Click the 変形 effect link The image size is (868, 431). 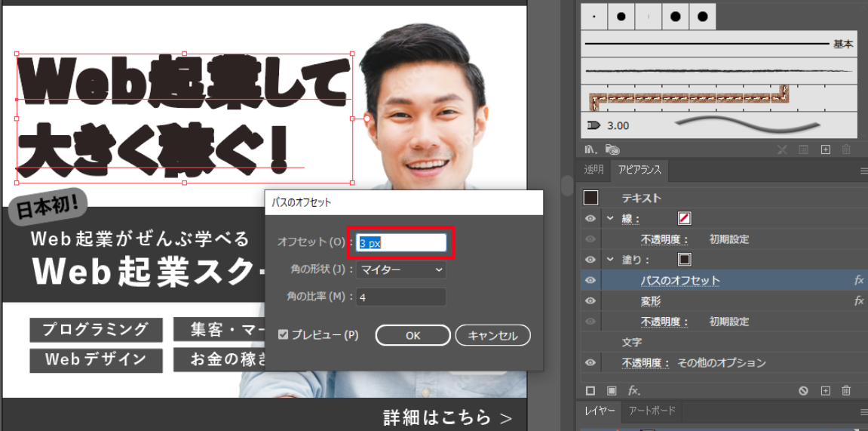click(651, 301)
